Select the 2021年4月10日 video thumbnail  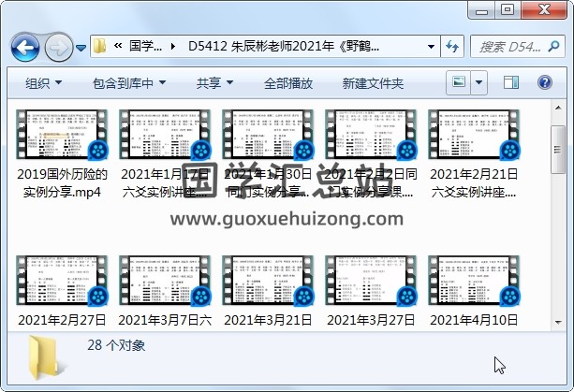(474, 280)
